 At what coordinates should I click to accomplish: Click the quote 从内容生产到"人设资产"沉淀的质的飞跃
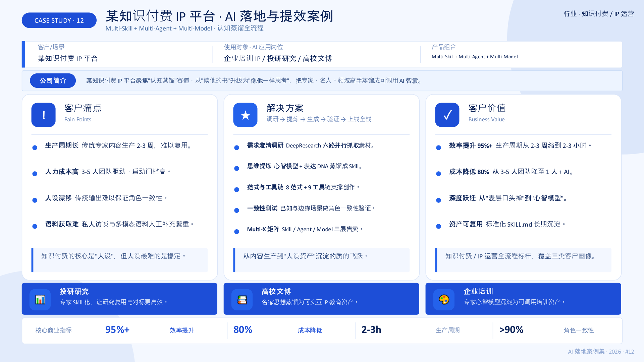306,256
